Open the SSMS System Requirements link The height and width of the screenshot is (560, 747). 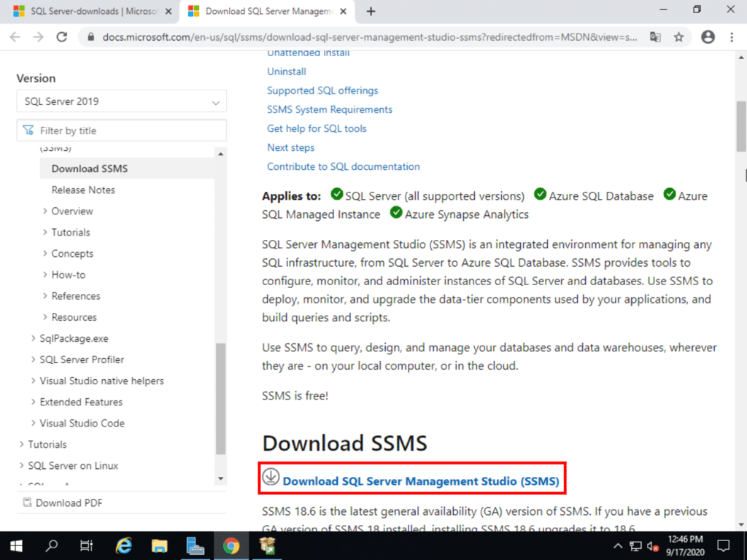coord(330,109)
